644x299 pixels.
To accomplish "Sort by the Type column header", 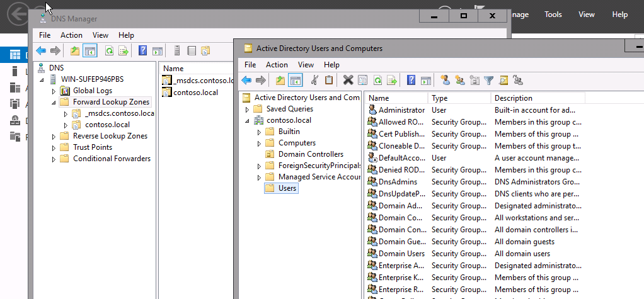I will [x=459, y=98].
